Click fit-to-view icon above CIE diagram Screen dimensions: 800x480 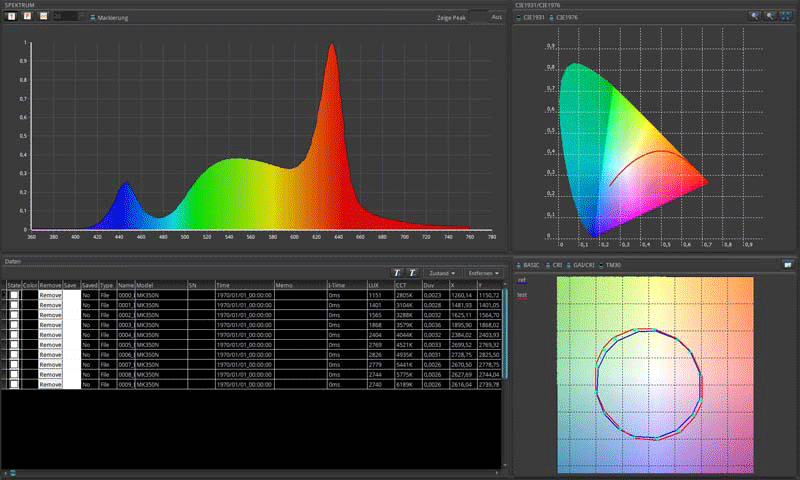click(788, 17)
